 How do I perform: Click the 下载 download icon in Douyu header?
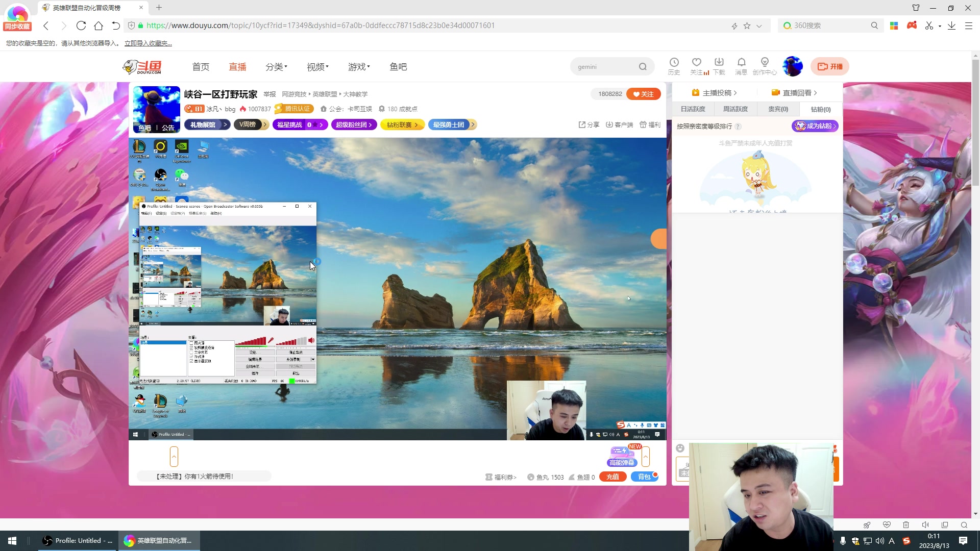pos(719,66)
